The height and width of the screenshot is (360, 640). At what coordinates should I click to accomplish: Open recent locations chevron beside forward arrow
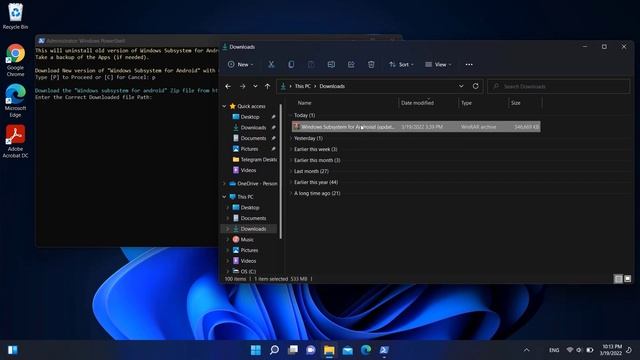click(x=255, y=87)
